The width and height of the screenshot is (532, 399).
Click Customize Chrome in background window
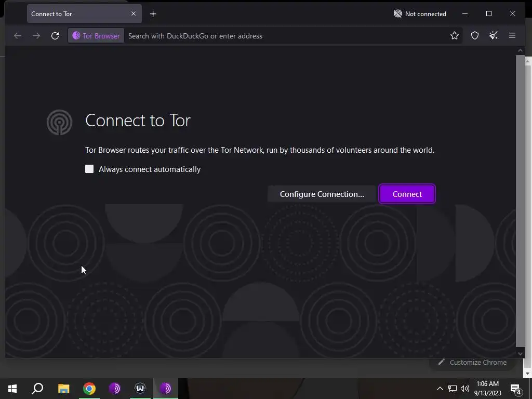tap(473, 362)
